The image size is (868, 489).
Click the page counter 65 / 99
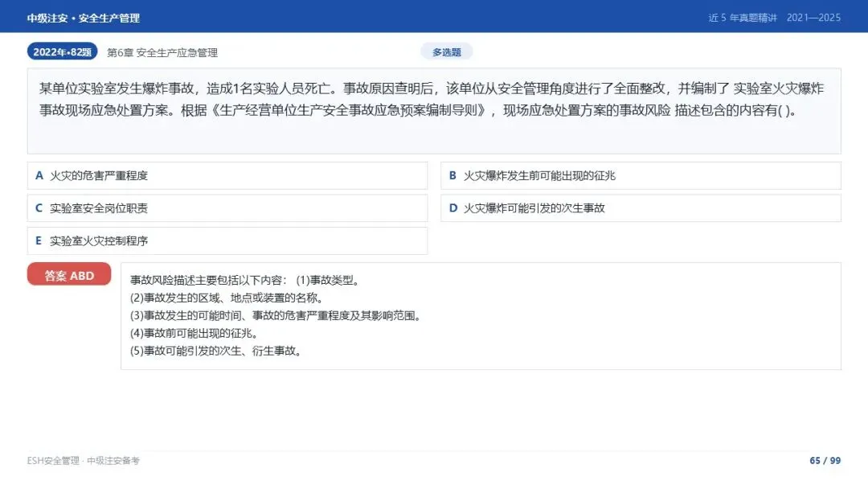825,460
